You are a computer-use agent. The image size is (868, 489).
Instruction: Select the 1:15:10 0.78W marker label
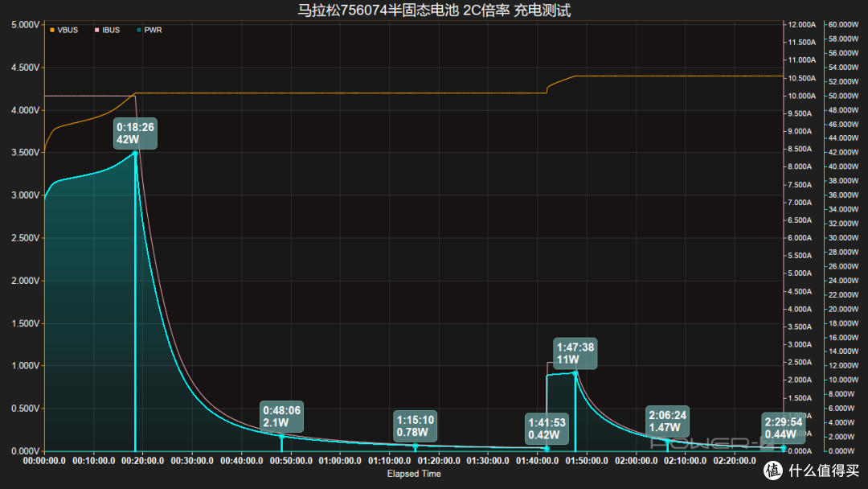pyautogui.click(x=416, y=426)
